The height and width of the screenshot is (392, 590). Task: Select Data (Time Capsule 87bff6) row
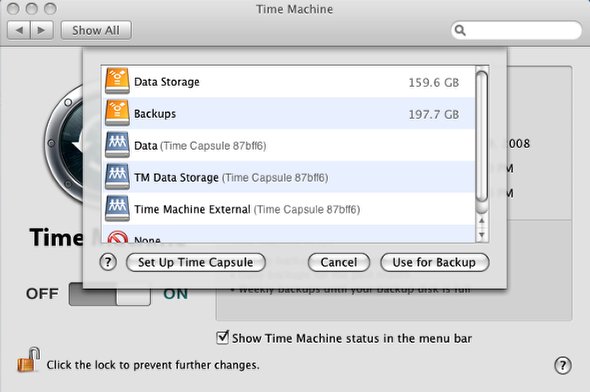click(288, 146)
